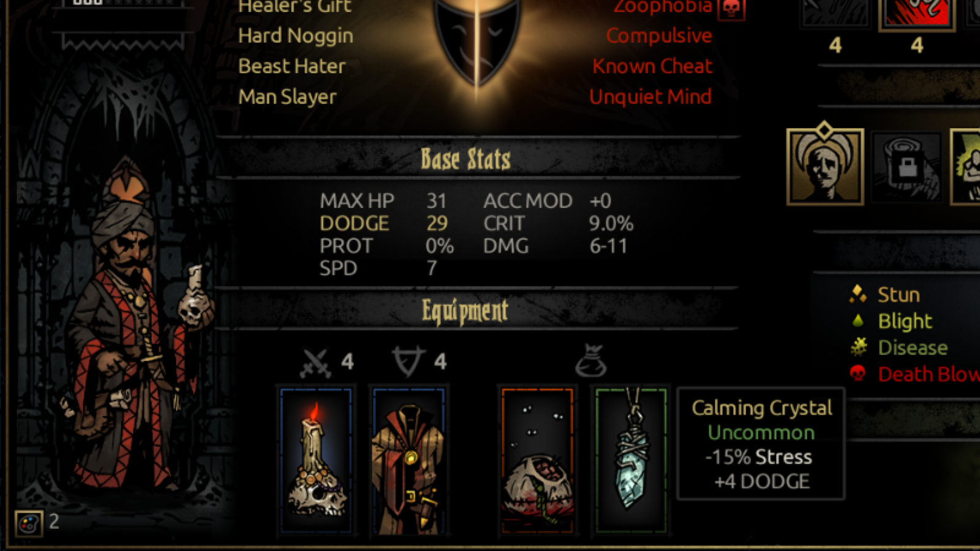This screenshot has width=980, height=551.
Task: Click the trinket pouch icon
Action: pyautogui.click(x=591, y=361)
